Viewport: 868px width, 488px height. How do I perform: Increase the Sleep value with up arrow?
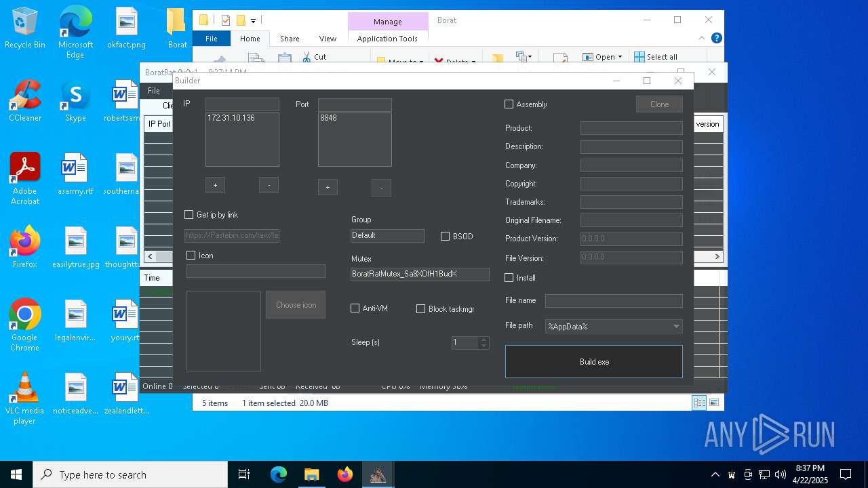[484, 340]
